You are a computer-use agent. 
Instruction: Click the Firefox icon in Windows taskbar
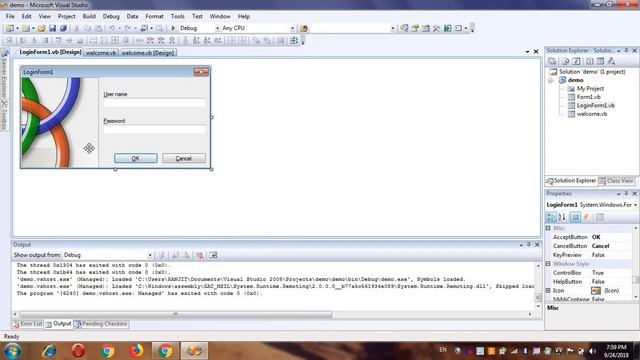pos(136,351)
